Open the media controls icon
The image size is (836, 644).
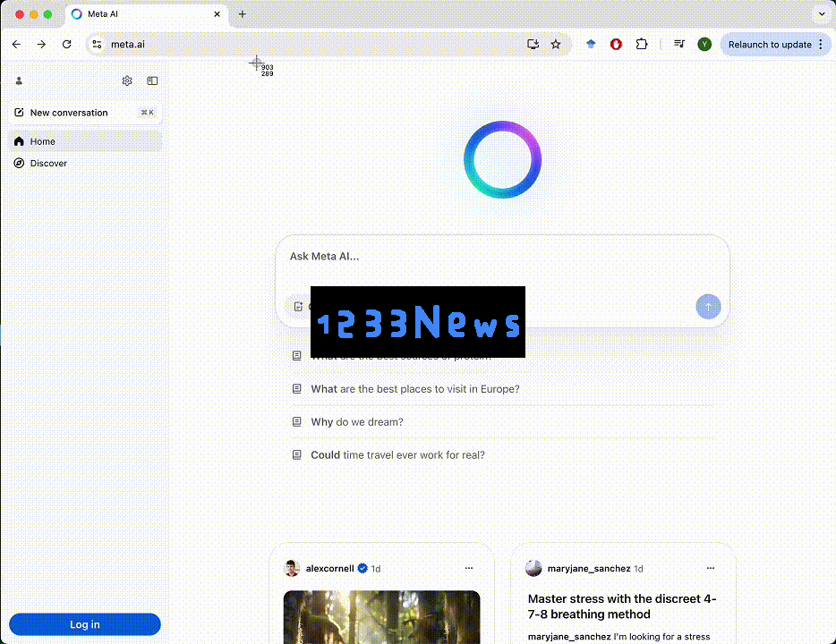click(x=679, y=44)
